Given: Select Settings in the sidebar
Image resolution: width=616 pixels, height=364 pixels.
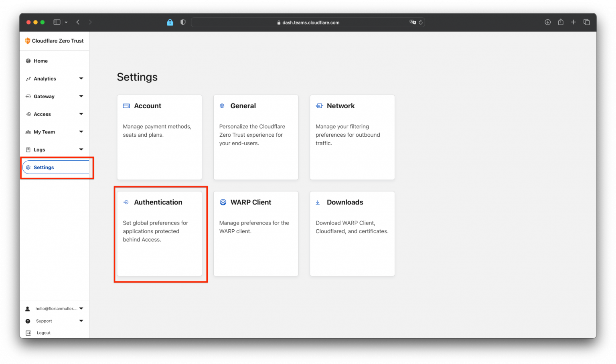Looking at the screenshot, I should (x=44, y=167).
